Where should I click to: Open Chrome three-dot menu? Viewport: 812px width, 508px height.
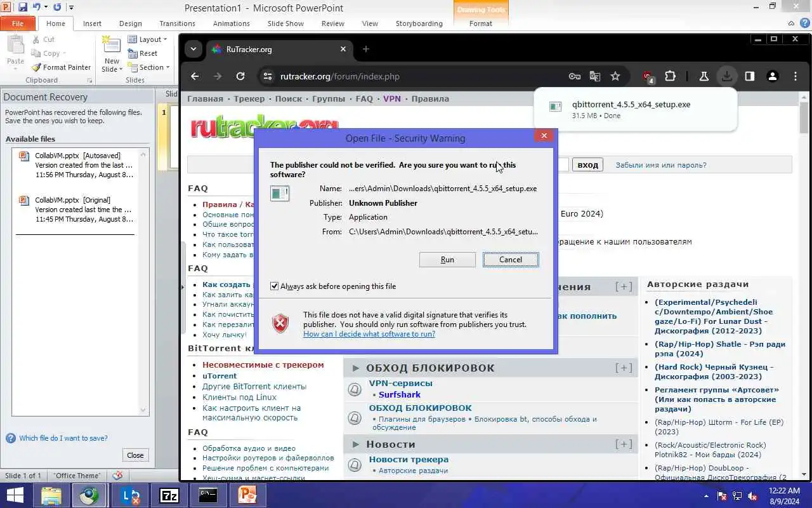tap(796, 76)
